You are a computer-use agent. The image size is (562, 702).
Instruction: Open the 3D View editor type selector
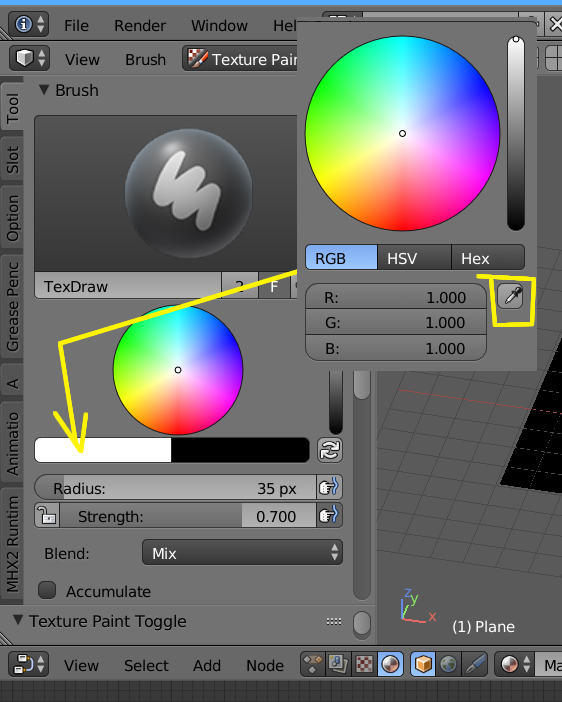(x=30, y=58)
